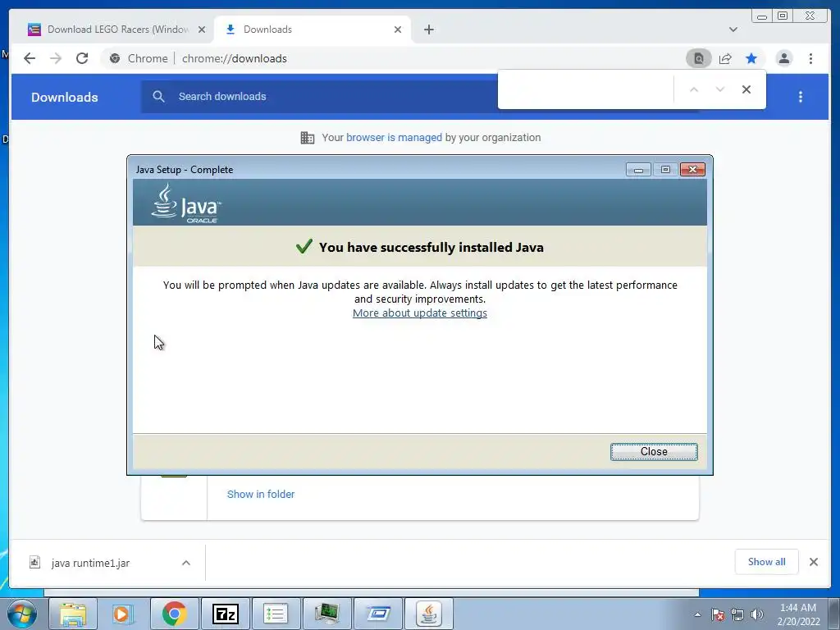Open volume tray icon
This screenshot has height=630, width=840.
pyautogui.click(x=756, y=614)
